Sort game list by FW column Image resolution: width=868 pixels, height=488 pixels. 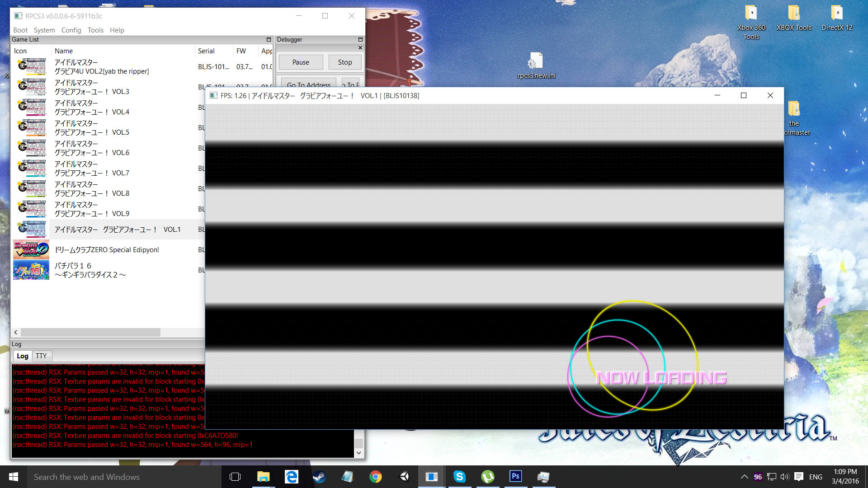coord(245,51)
